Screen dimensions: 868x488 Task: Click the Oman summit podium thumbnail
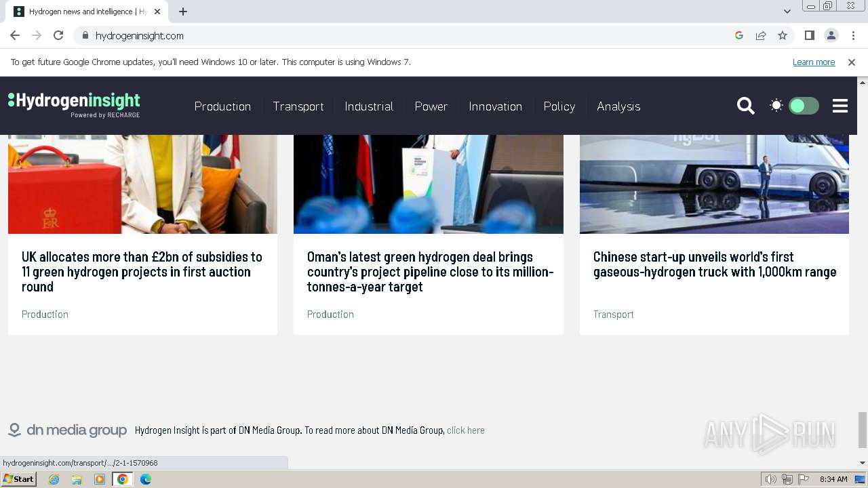tap(429, 184)
